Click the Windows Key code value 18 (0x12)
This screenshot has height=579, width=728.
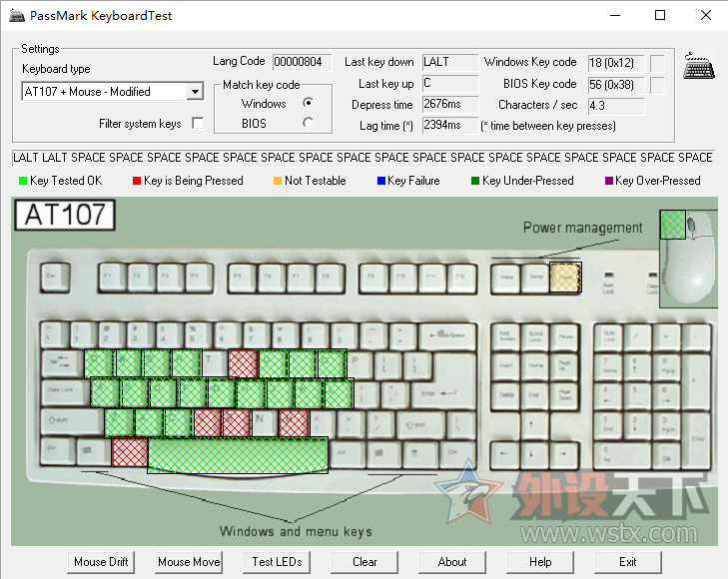616,63
